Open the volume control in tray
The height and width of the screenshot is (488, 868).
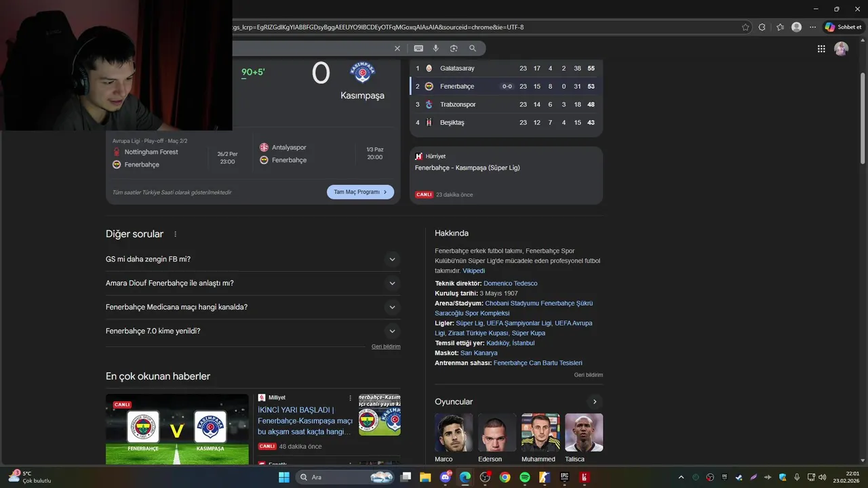coord(823,477)
